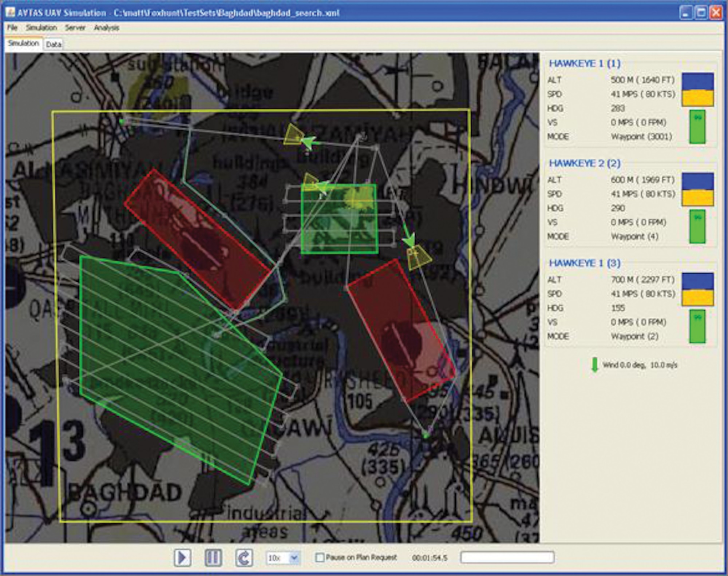Click the heading value 155
Viewport: 728px width, 576px height.
tap(618, 308)
